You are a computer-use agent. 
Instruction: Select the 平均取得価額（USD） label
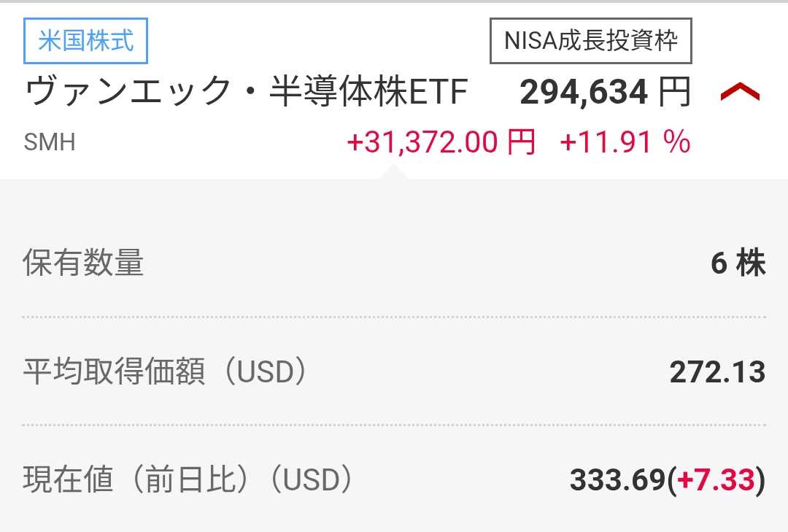click(x=165, y=372)
